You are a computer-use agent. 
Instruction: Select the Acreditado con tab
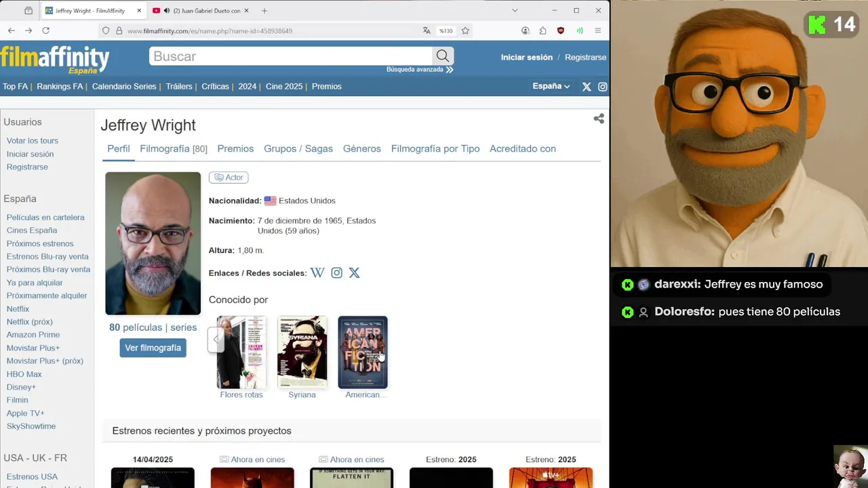[x=523, y=148]
